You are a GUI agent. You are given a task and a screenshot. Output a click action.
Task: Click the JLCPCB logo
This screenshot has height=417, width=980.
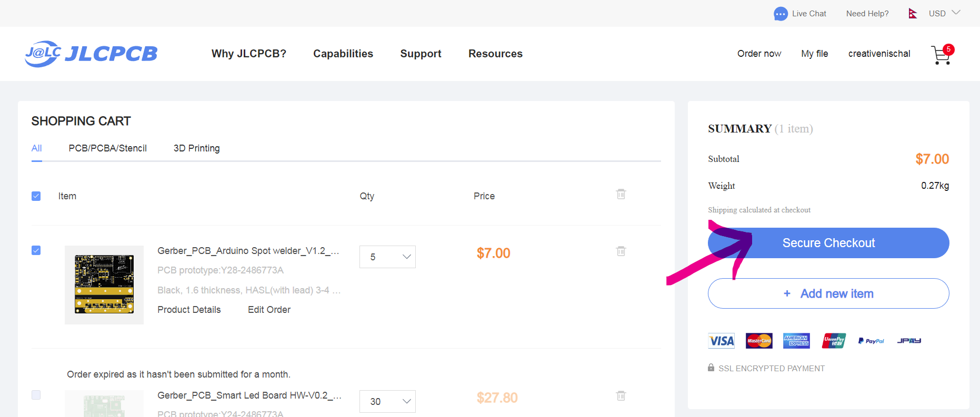tap(91, 54)
